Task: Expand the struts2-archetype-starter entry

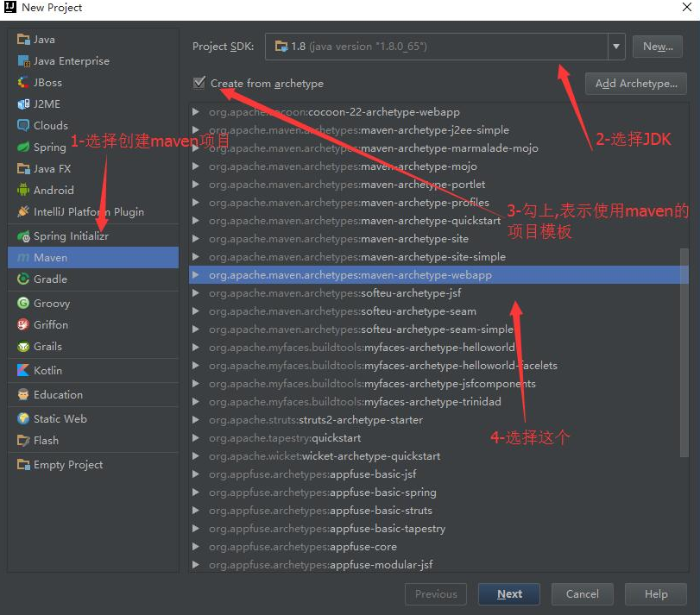Action: point(195,420)
